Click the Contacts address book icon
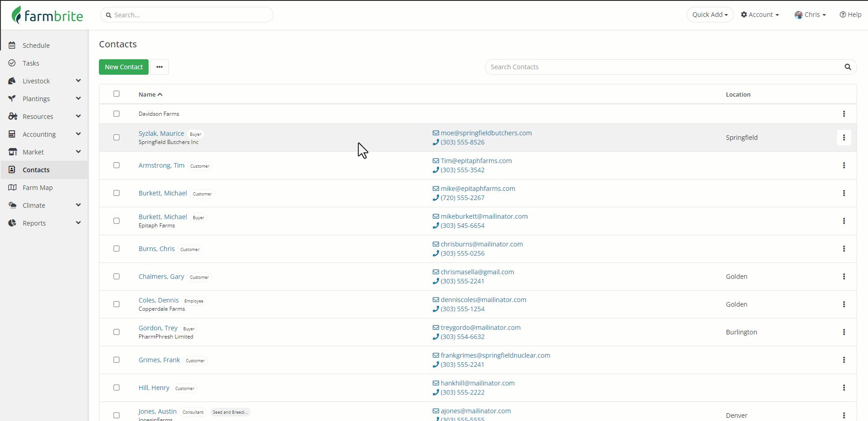868x421 pixels. click(12, 170)
